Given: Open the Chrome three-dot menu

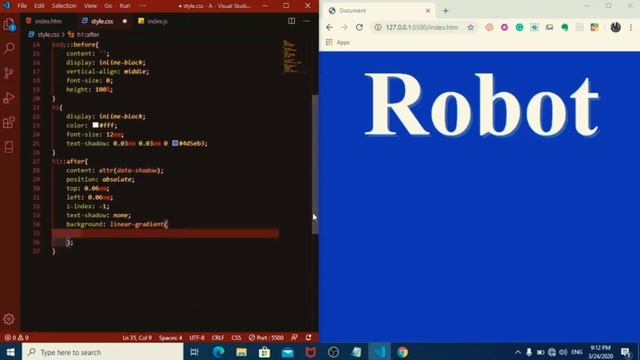Looking at the screenshot, I should [631, 27].
